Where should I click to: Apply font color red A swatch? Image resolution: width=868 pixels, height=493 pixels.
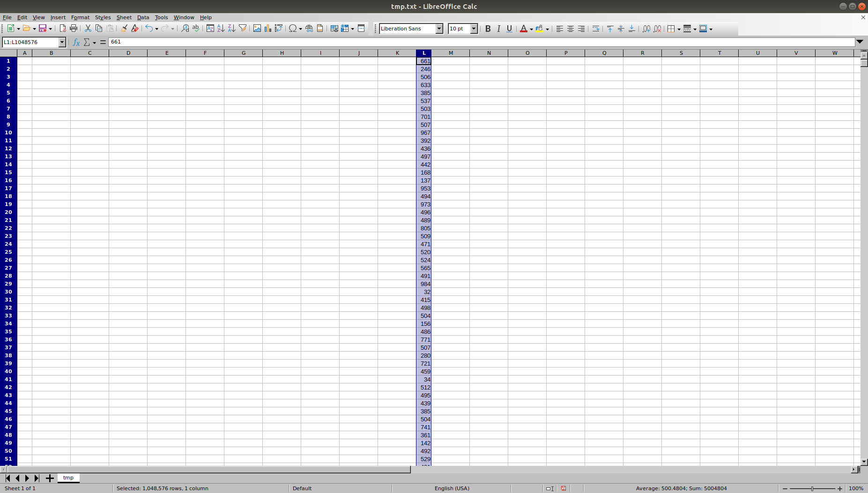[x=524, y=29]
